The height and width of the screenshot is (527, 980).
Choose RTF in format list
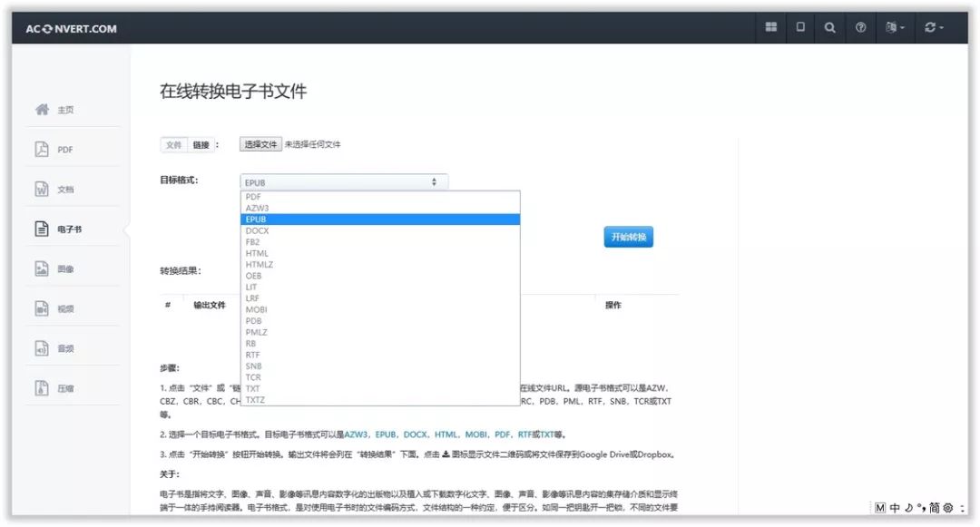[x=380, y=355]
